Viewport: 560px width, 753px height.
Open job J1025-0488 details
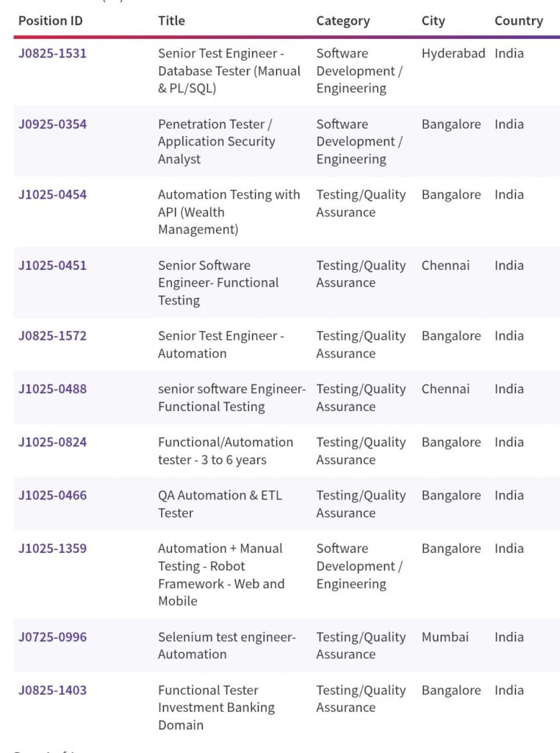pyautogui.click(x=52, y=389)
